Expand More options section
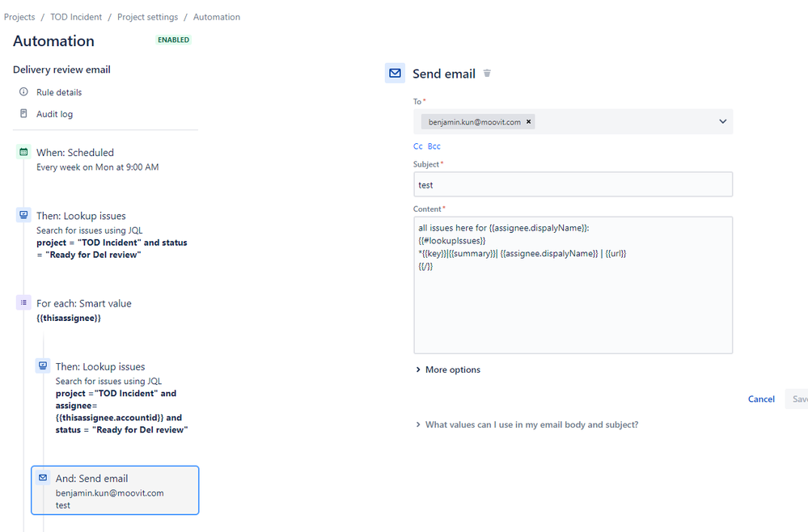This screenshot has height=532, width=808. (448, 369)
